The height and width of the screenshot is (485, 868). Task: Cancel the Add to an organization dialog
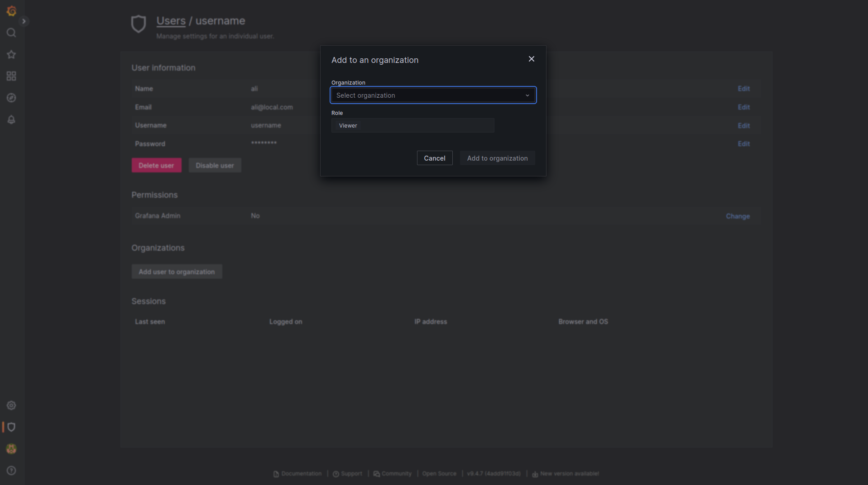tap(435, 158)
